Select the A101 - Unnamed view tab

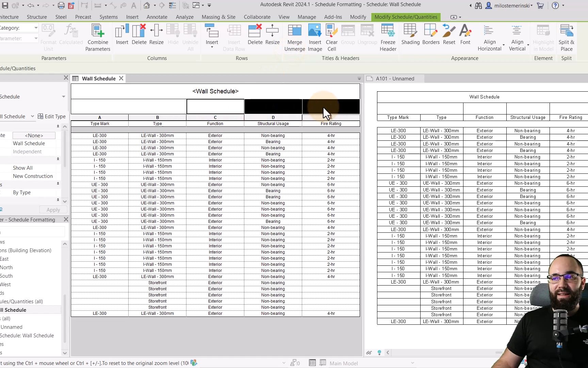[395, 78]
